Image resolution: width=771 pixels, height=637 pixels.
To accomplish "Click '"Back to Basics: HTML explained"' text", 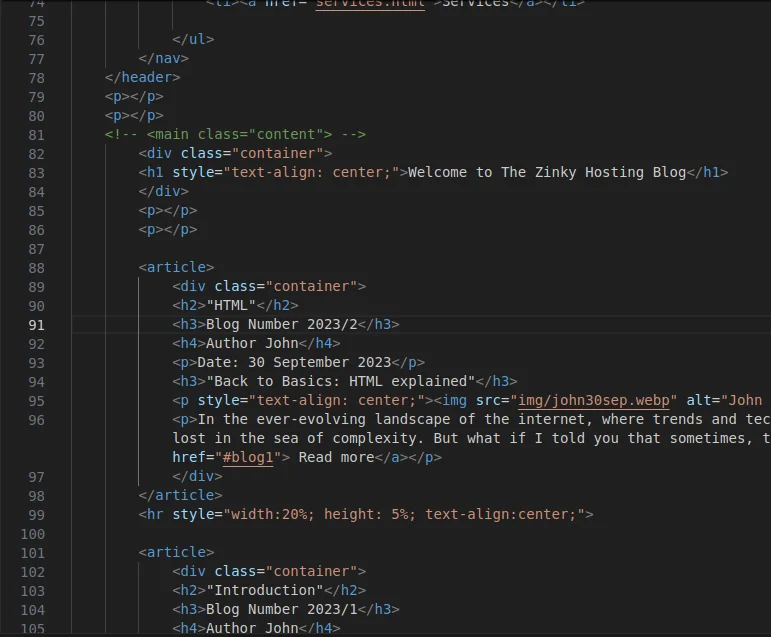I will (x=341, y=381).
